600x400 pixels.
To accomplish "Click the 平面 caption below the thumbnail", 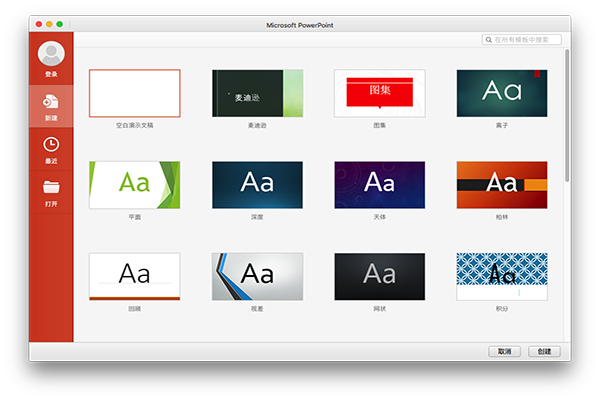I will pyautogui.click(x=135, y=217).
